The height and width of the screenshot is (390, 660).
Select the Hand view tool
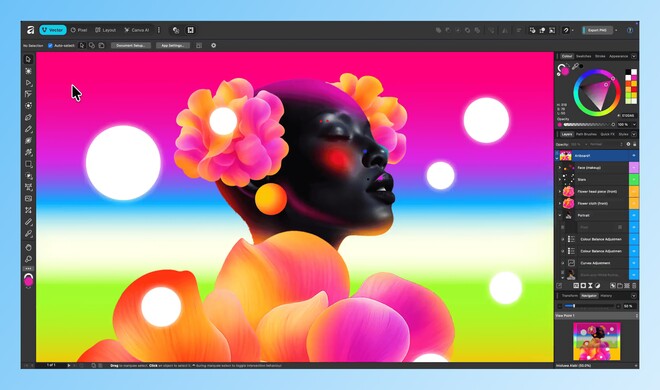pos(29,247)
